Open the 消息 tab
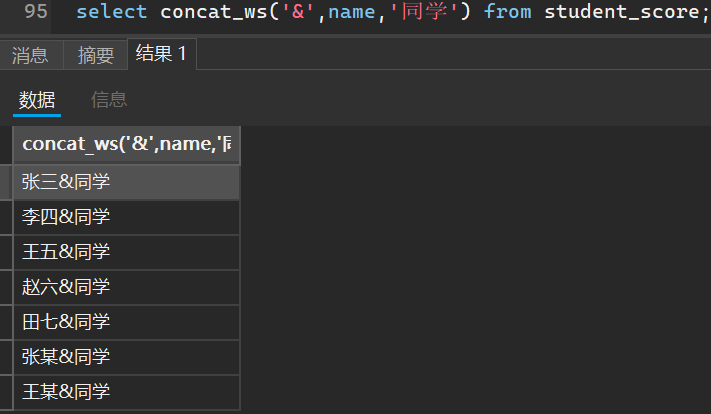This screenshot has height=414, width=711. (30, 55)
